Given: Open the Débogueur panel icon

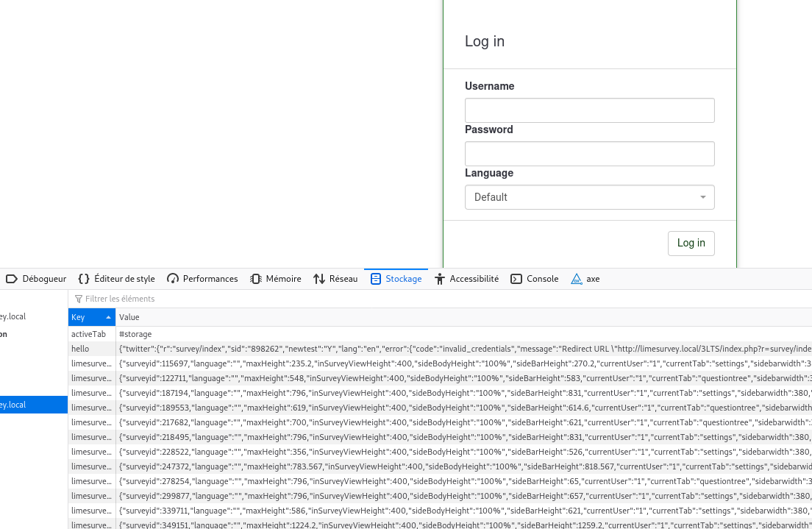Looking at the screenshot, I should (12, 279).
